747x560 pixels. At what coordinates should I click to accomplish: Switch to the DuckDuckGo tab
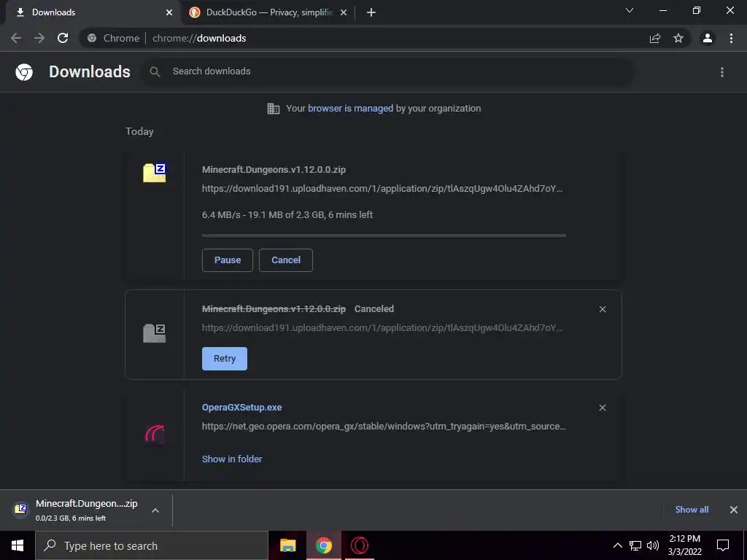tap(268, 12)
